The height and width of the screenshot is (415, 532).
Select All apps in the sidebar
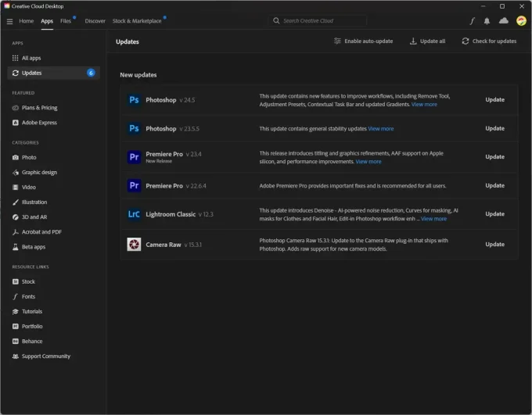(31, 58)
